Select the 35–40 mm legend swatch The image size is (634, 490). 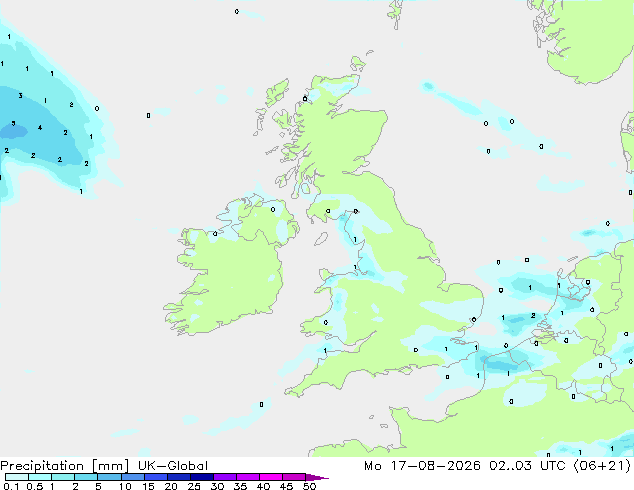tap(248, 477)
